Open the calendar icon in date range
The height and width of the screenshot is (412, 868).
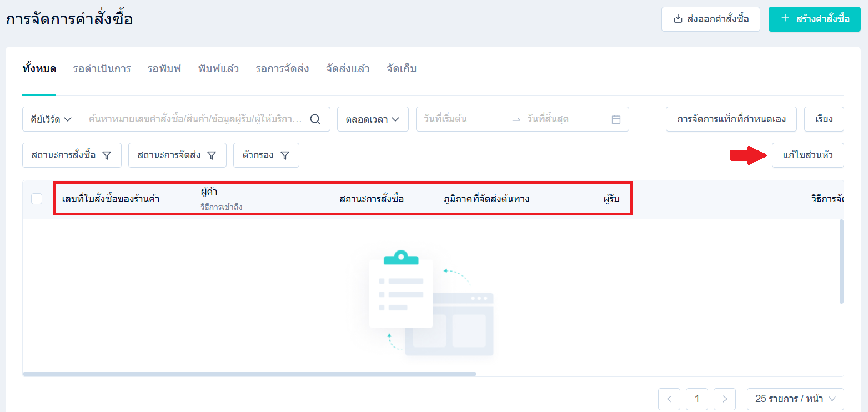[616, 119]
